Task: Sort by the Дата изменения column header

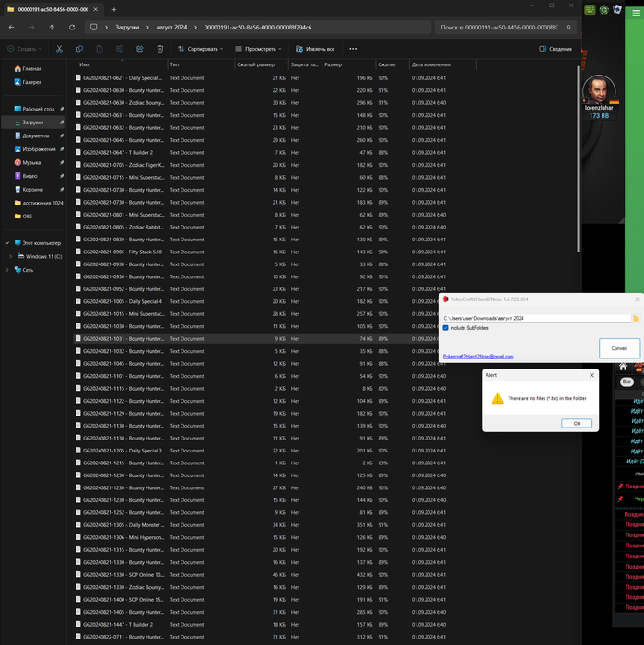Action: point(430,64)
